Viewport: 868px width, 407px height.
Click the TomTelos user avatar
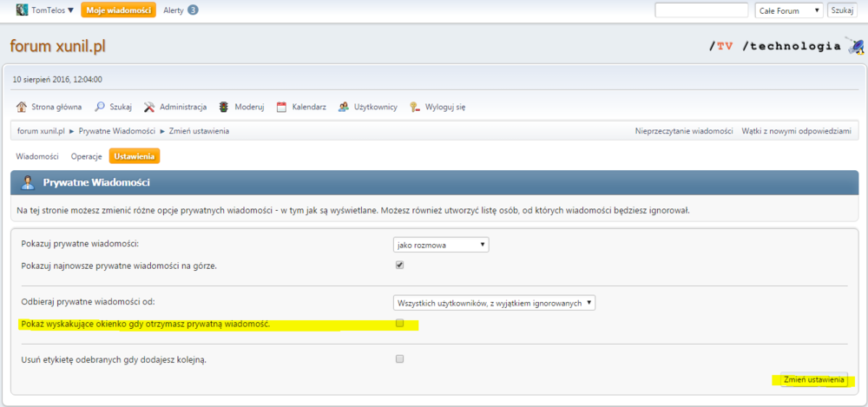23,10
